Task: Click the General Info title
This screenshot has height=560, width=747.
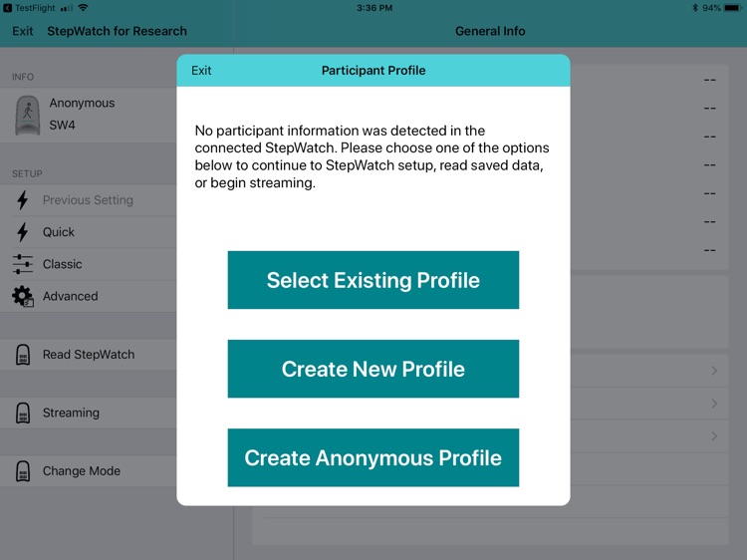Action: [490, 31]
